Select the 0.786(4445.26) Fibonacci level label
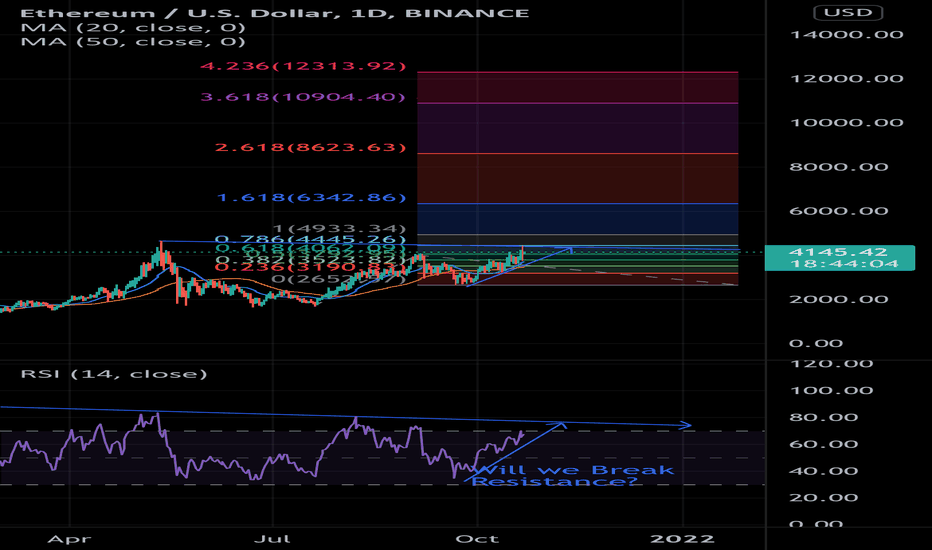932x550 pixels. pos(310,240)
